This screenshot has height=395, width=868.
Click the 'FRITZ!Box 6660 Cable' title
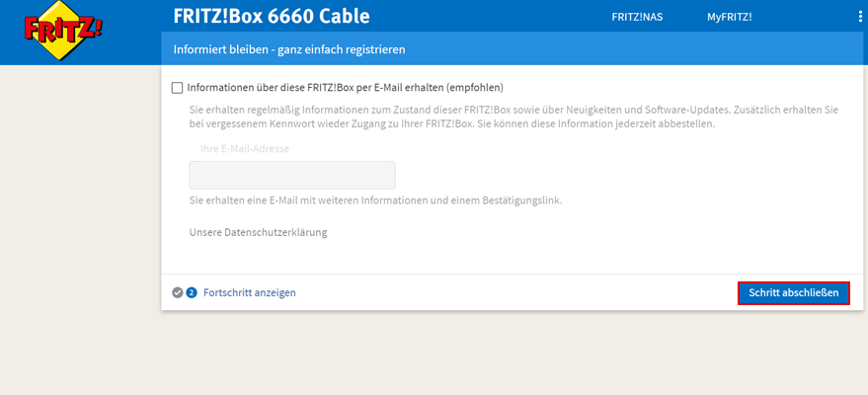[x=271, y=16]
